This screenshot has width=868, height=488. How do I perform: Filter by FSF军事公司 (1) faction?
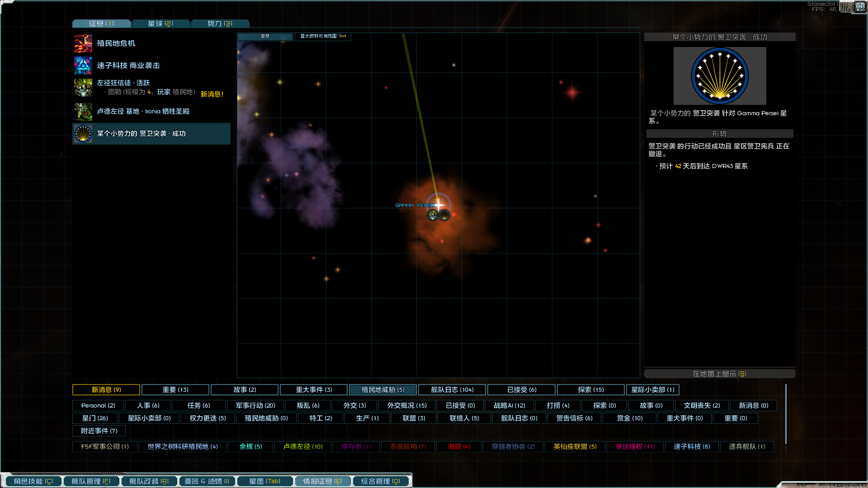click(x=105, y=446)
